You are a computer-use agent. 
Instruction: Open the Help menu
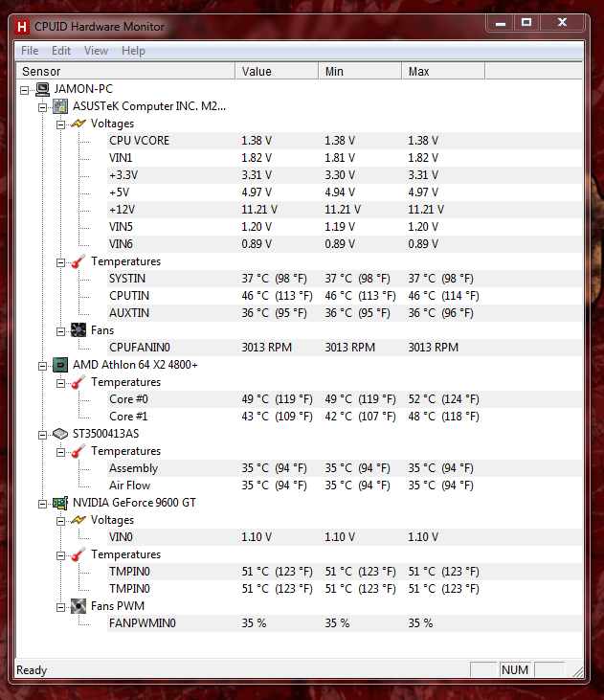click(133, 51)
